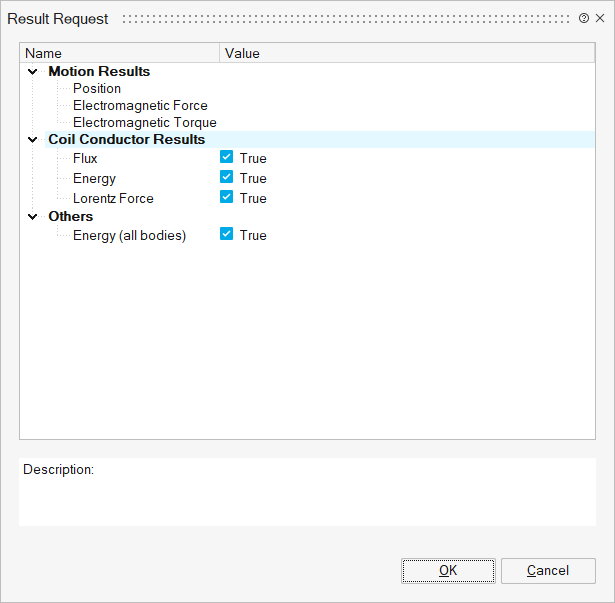This screenshot has height=603, width=615.
Task: Close the Result Request dialog
Action: coord(600,18)
